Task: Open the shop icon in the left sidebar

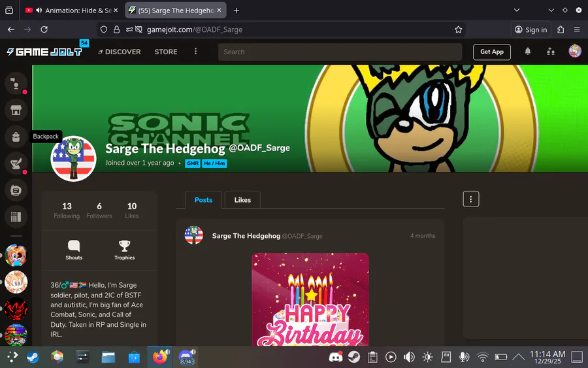Action: click(x=16, y=110)
